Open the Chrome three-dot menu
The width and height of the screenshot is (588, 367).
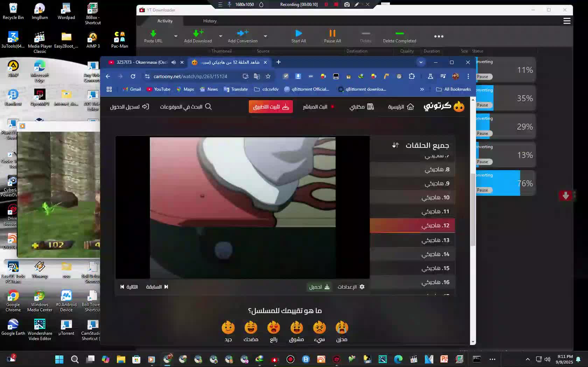[468, 76]
